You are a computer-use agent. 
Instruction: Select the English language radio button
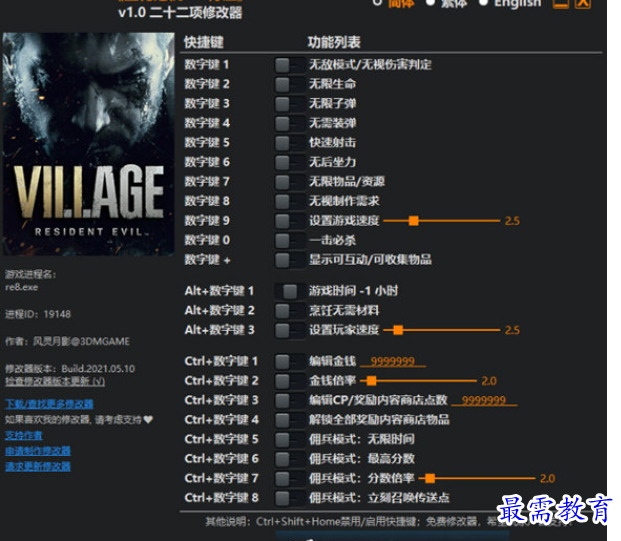483,3
